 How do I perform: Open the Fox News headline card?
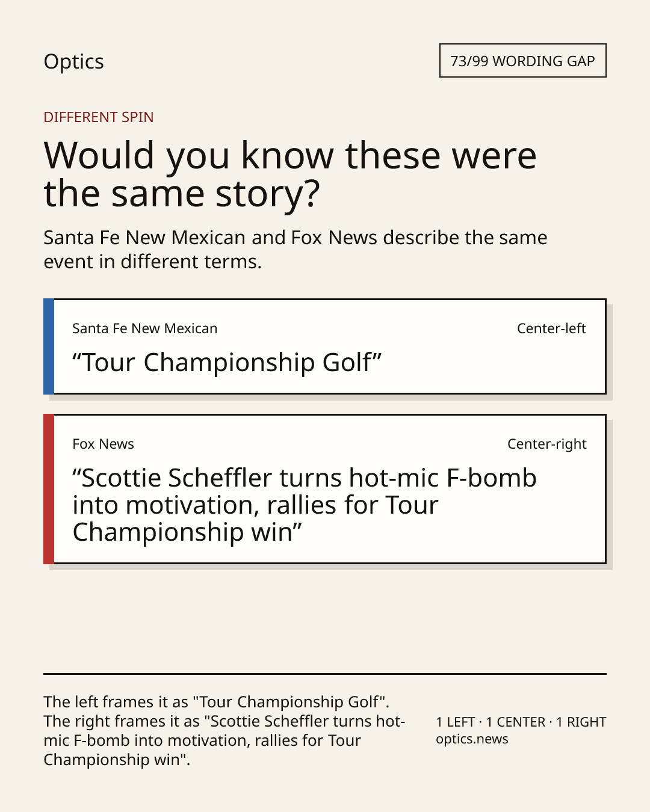(324, 489)
